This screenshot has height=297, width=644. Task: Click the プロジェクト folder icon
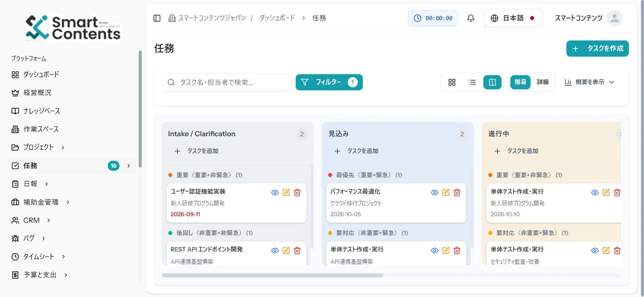click(15, 147)
